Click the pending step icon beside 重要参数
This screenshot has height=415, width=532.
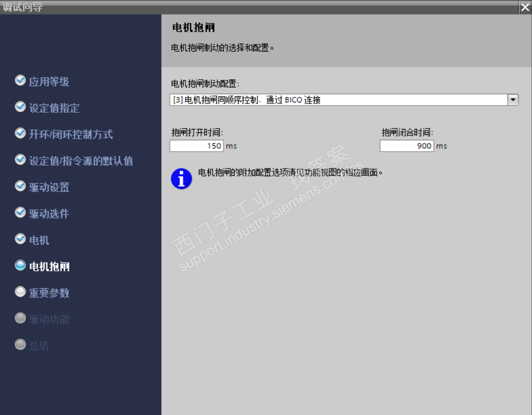[x=21, y=292]
